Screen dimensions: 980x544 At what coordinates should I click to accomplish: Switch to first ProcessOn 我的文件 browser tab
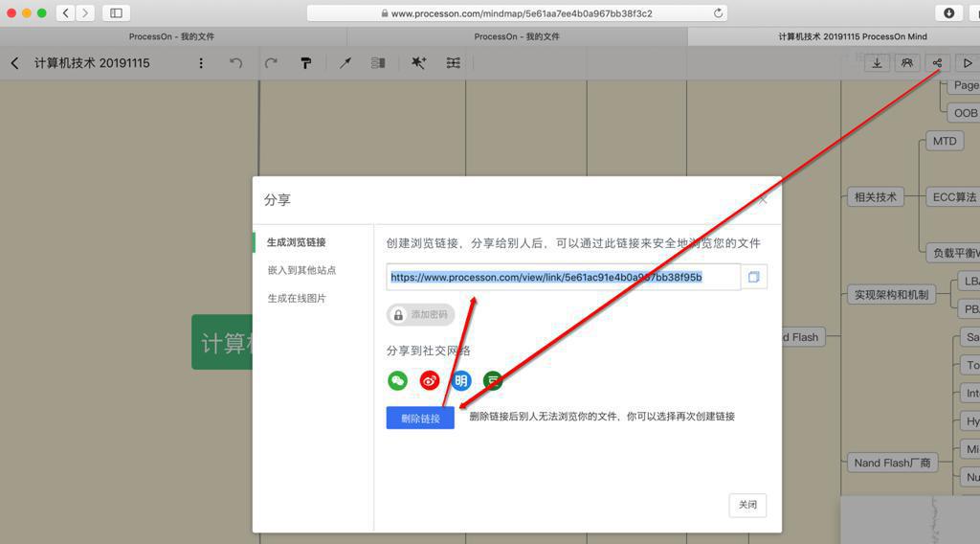(172, 37)
